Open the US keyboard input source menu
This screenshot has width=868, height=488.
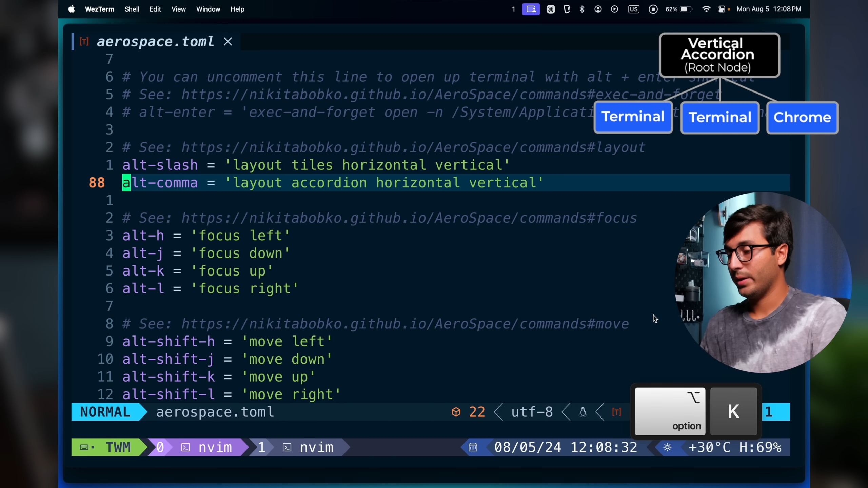pyautogui.click(x=633, y=9)
